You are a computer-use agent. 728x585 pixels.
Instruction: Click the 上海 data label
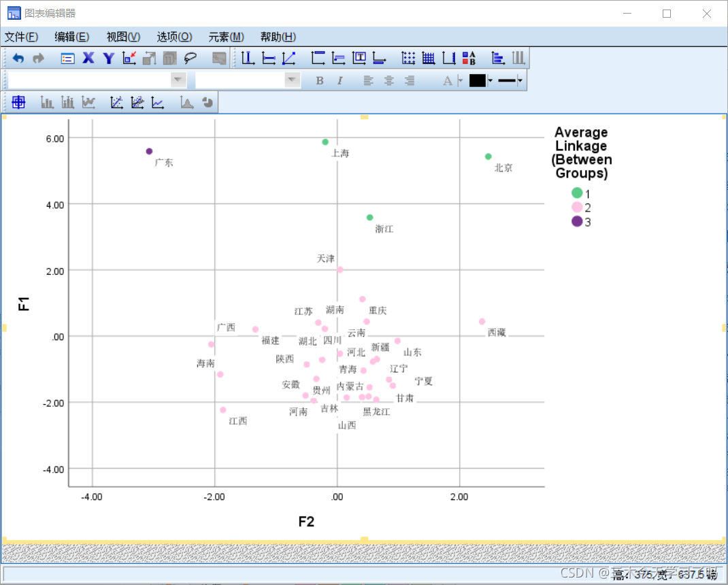point(340,153)
